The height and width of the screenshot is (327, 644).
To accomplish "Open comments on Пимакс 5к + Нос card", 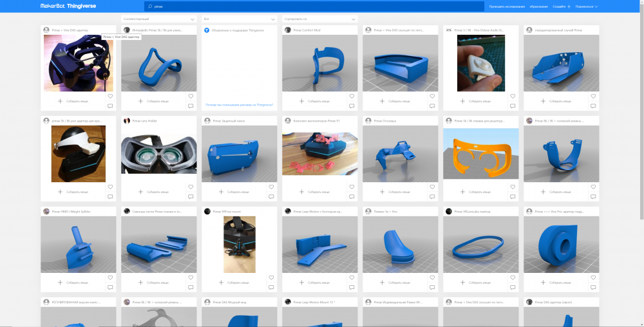I will [432, 287].
